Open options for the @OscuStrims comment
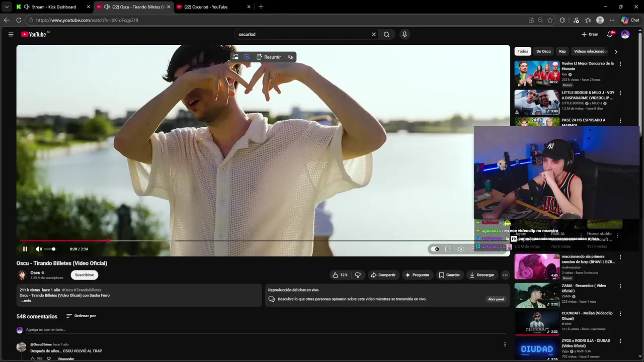Screen dimensions: 644x362 tap(505, 344)
